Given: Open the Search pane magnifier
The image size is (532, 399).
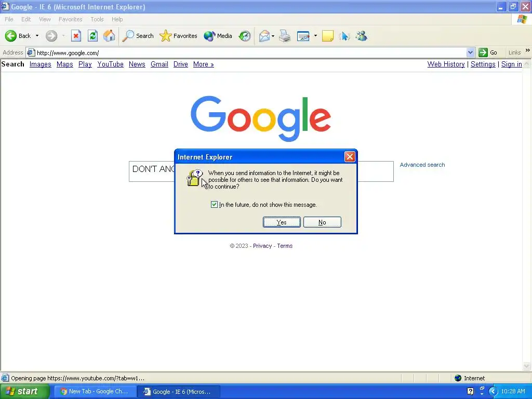Looking at the screenshot, I should click(x=128, y=36).
